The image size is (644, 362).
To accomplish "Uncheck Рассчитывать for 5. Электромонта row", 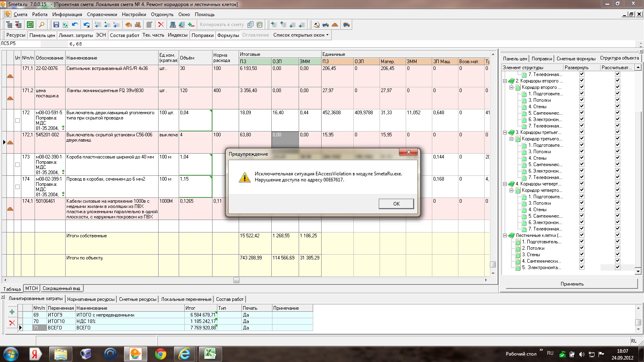I will 617,267.
